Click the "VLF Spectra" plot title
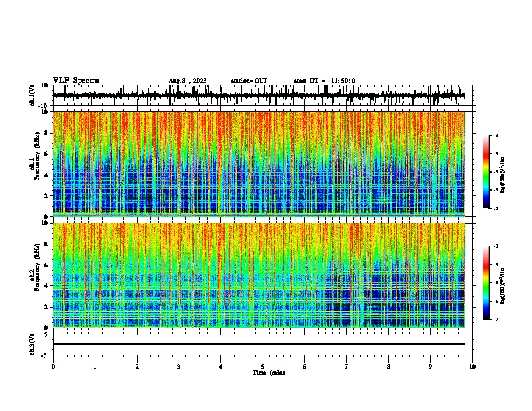Image resolution: width=532 pixels, height=411 pixels. [x=76, y=81]
